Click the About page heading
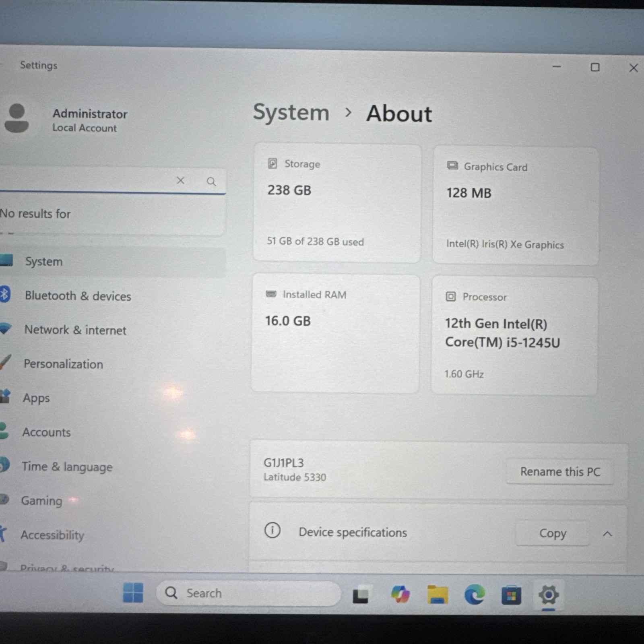 (399, 114)
